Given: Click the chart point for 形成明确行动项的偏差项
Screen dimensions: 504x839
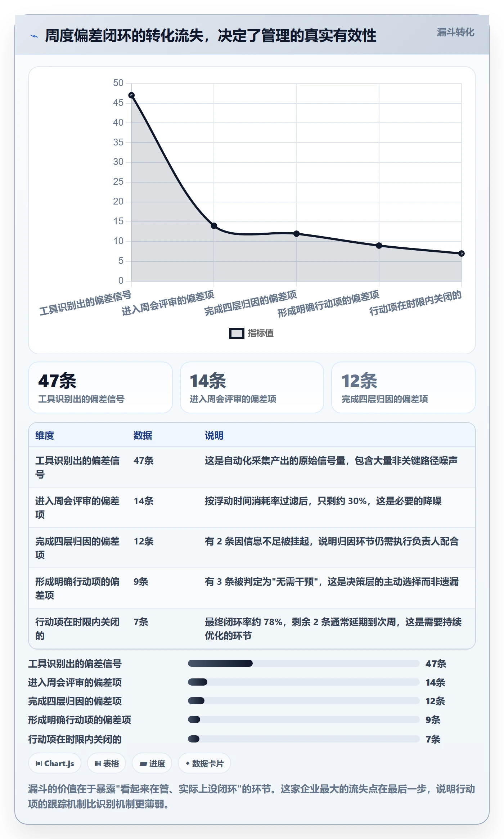Looking at the screenshot, I should [x=379, y=246].
